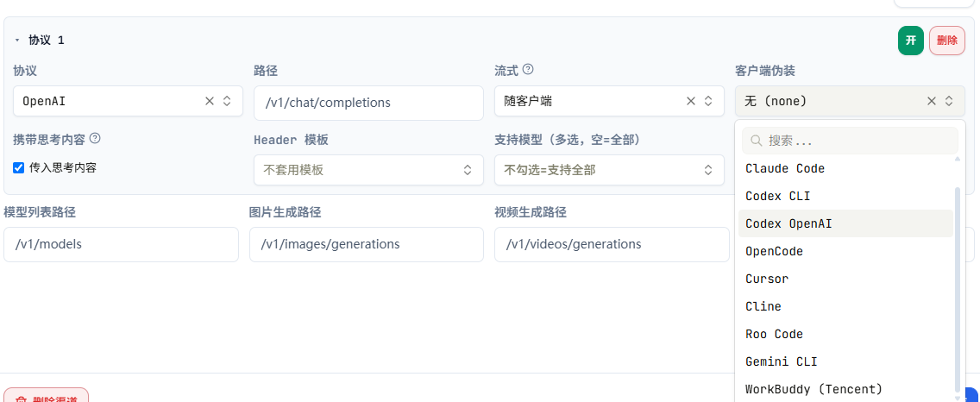
Task: Uncheck the 传入思考内容 checkbox
Action: tap(19, 167)
